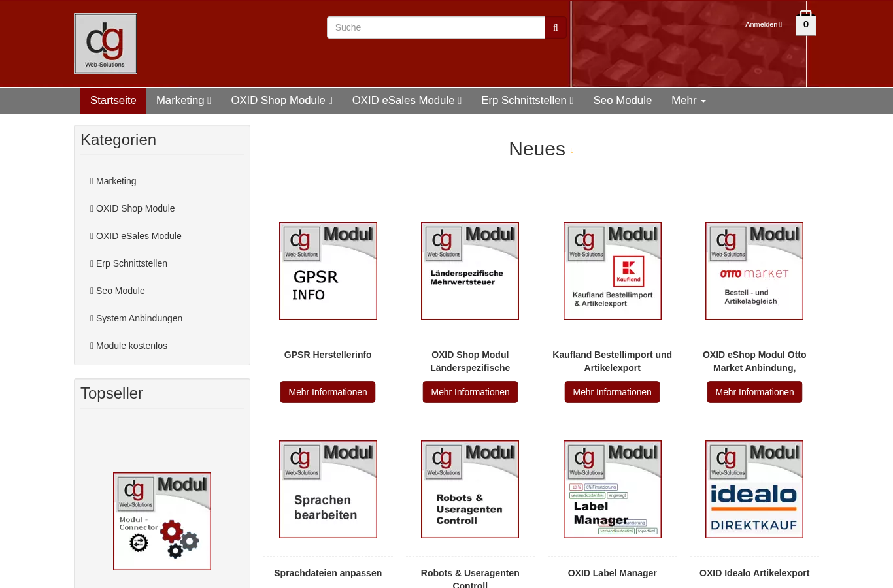The height and width of the screenshot is (588, 893).
Task: Open the Robots & Useragenten Controll title link
Action: tap(470, 579)
